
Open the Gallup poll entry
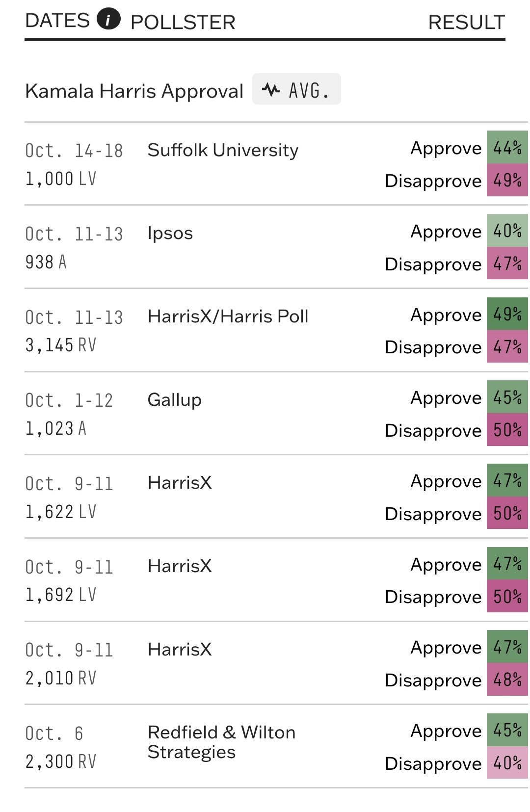(x=175, y=400)
